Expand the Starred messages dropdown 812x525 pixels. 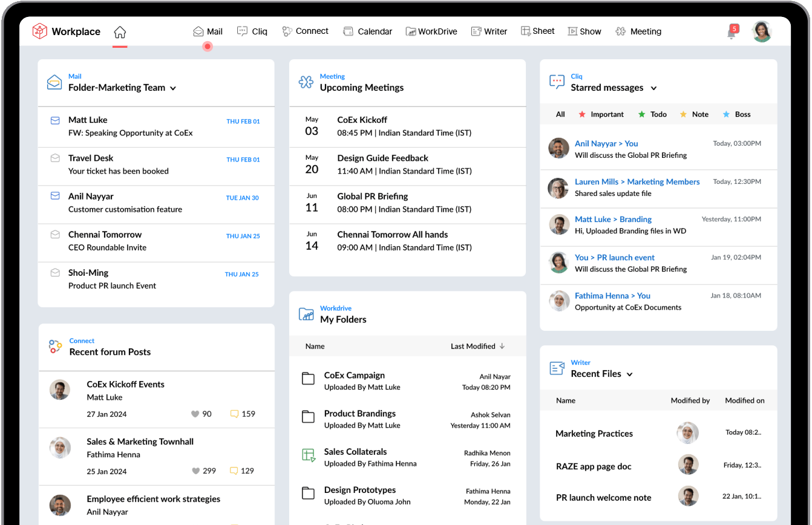653,88
